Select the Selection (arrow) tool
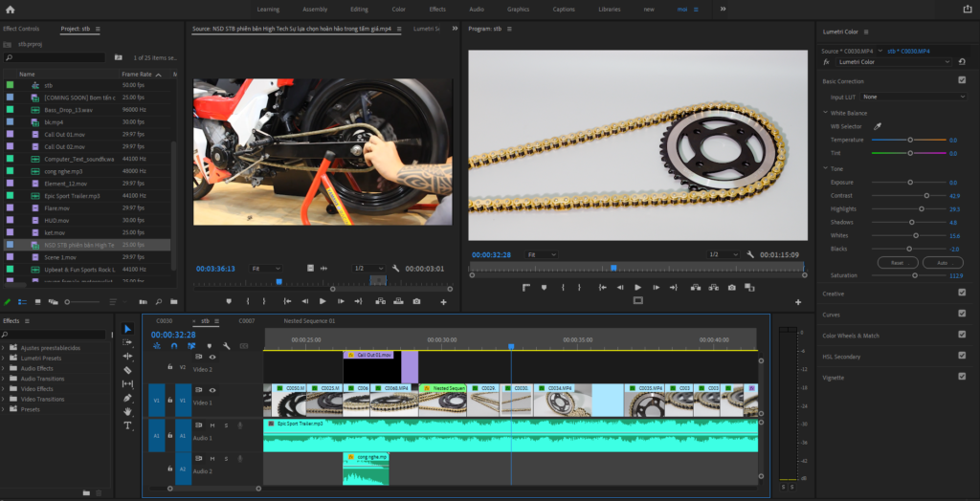 [127, 329]
